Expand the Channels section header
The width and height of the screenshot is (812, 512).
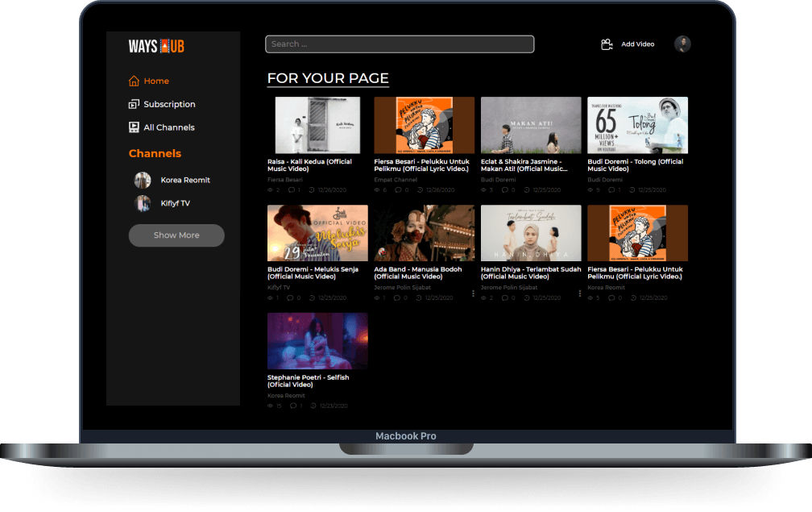(x=155, y=153)
